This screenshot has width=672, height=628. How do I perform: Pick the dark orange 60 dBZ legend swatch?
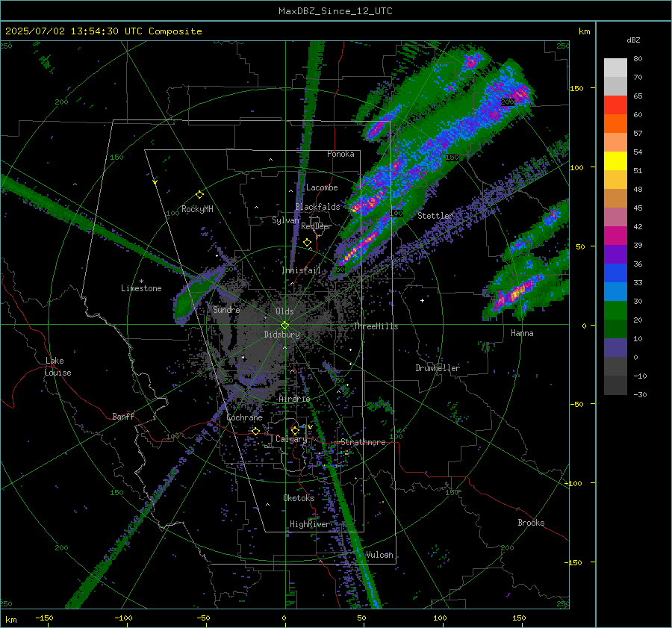[x=615, y=123]
